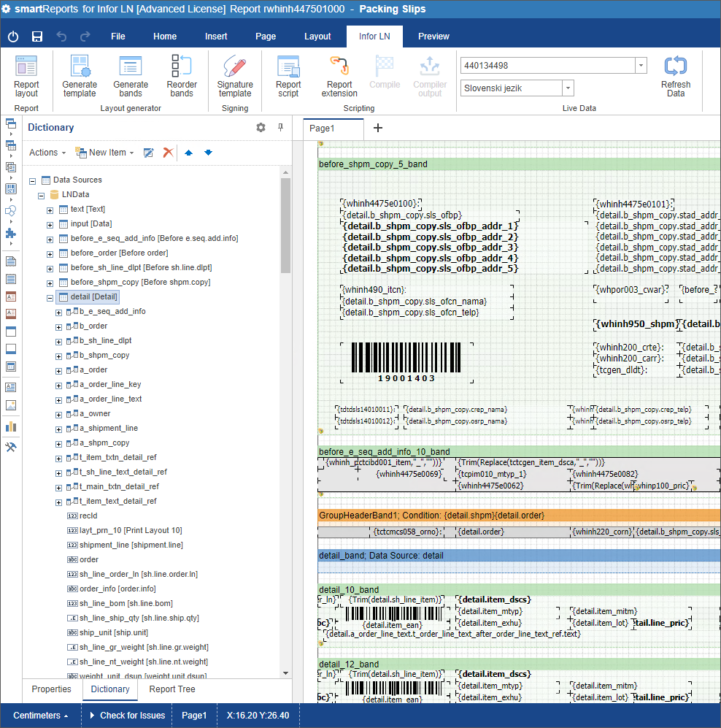The width and height of the screenshot is (721, 728).
Task: Click the Redo arrow icon
Action: coord(85,37)
